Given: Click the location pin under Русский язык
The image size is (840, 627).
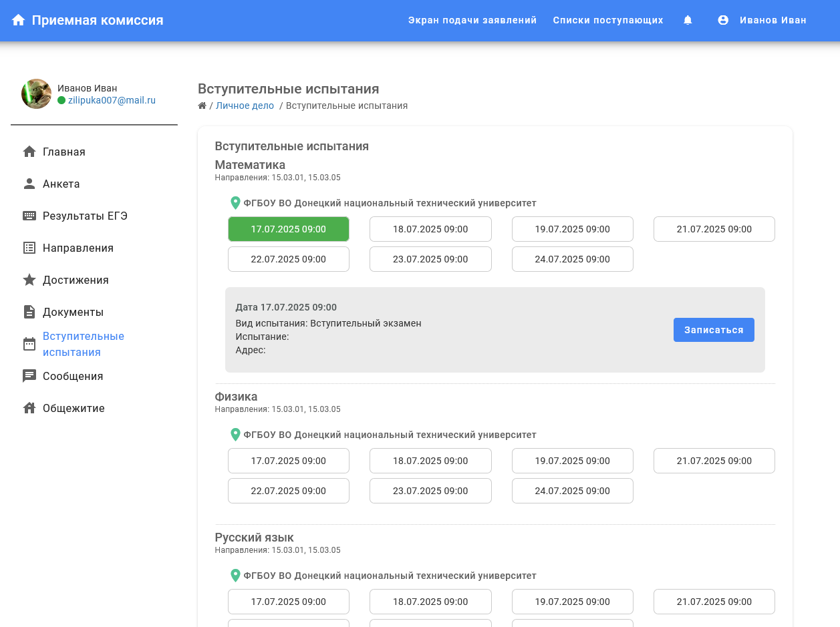Looking at the screenshot, I should click(x=235, y=576).
